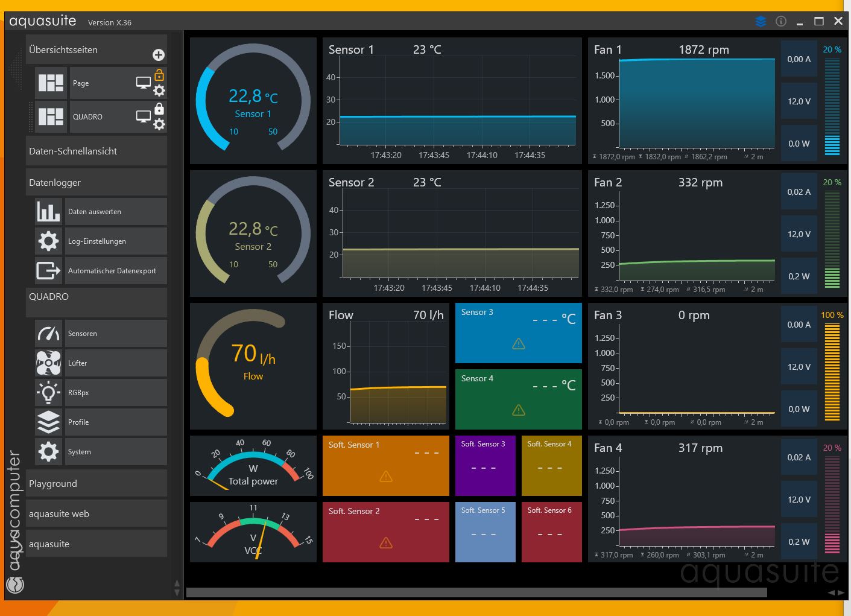The height and width of the screenshot is (616, 851).
Task: Click the Profile layers stack icon
Action: click(x=48, y=422)
